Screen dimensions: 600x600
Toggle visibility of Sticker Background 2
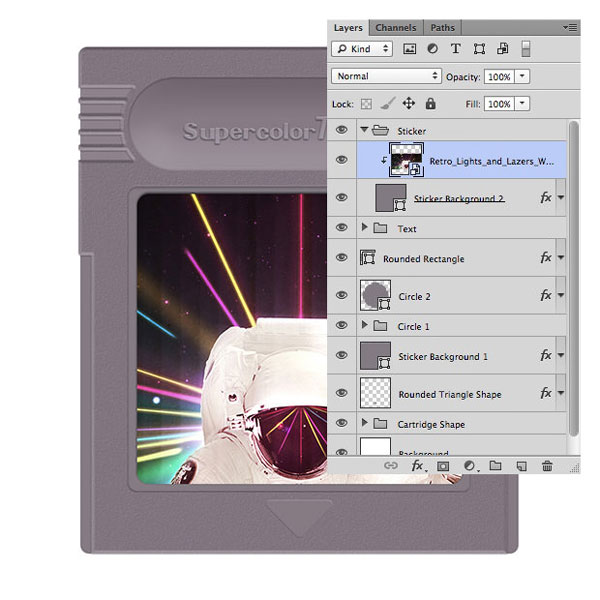tap(342, 197)
